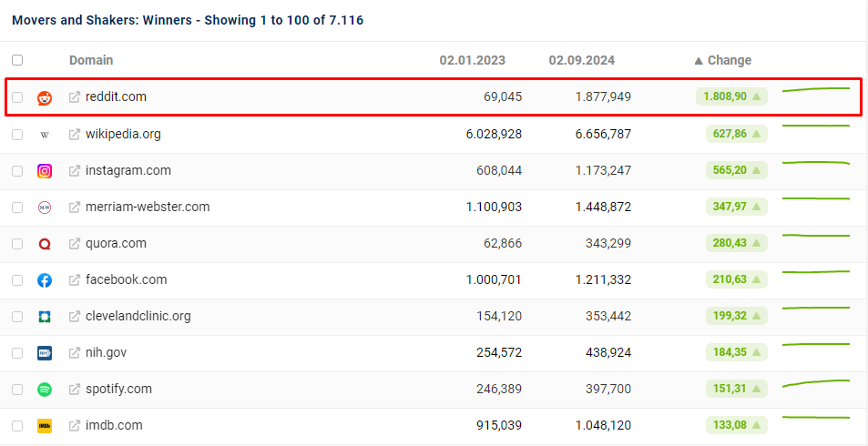Sort by the Domain column header

91,60
